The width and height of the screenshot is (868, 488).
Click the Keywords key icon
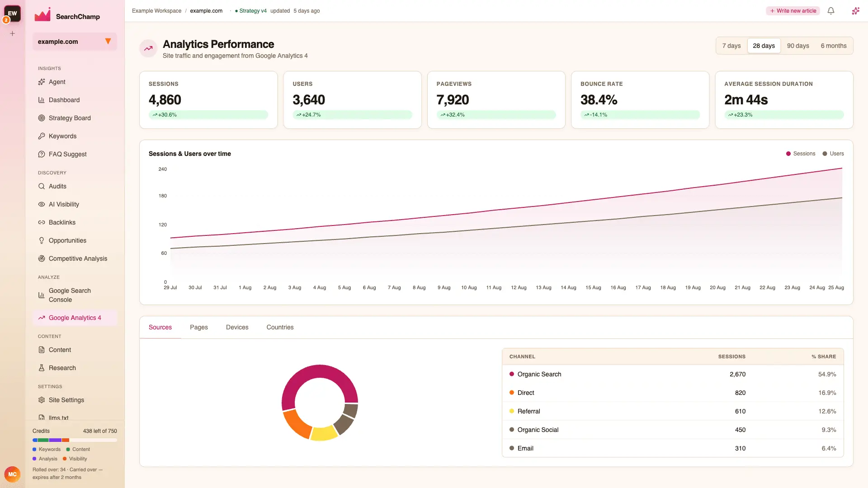(42, 136)
